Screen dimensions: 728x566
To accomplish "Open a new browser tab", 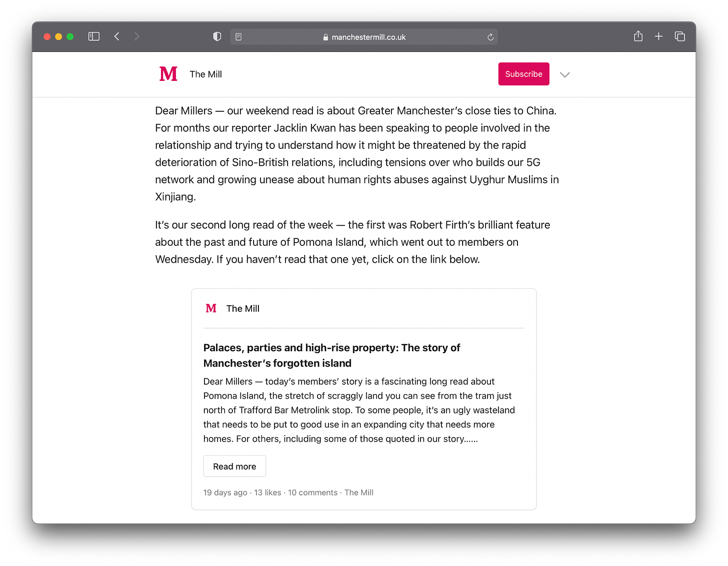I will (x=658, y=36).
